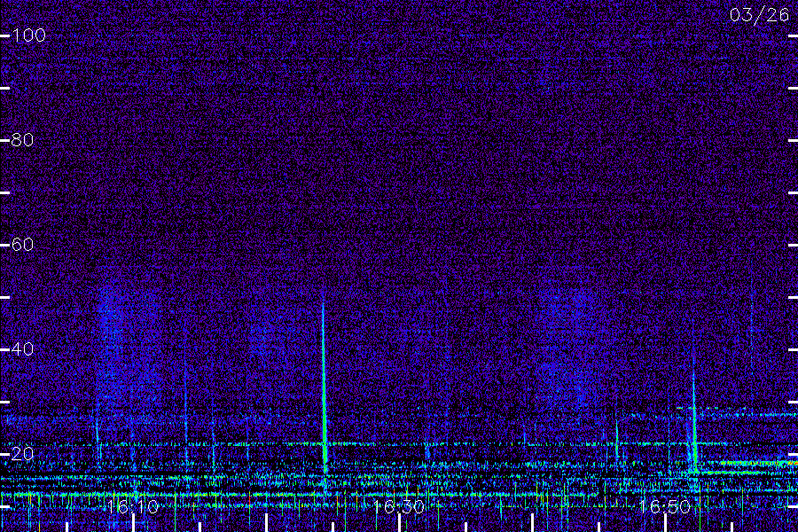798x532 pixels.
Task: Click the 100 frequency axis label
Action: [x=28, y=35]
